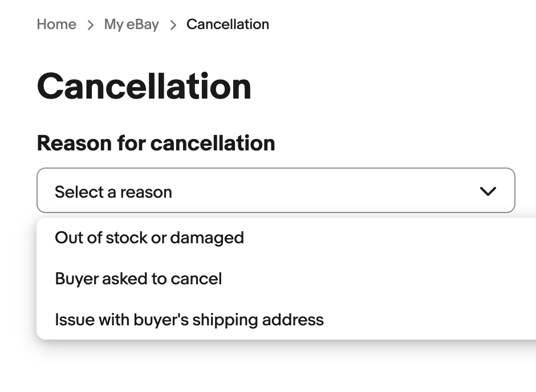Click the large Cancellation page heading
The height and width of the screenshot is (392, 536).
point(144,87)
